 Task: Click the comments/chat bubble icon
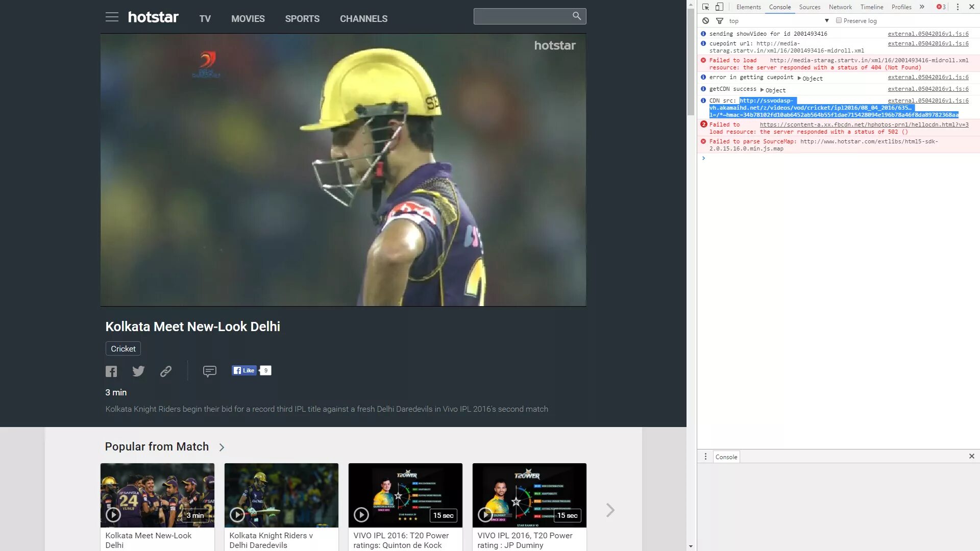pyautogui.click(x=209, y=371)
